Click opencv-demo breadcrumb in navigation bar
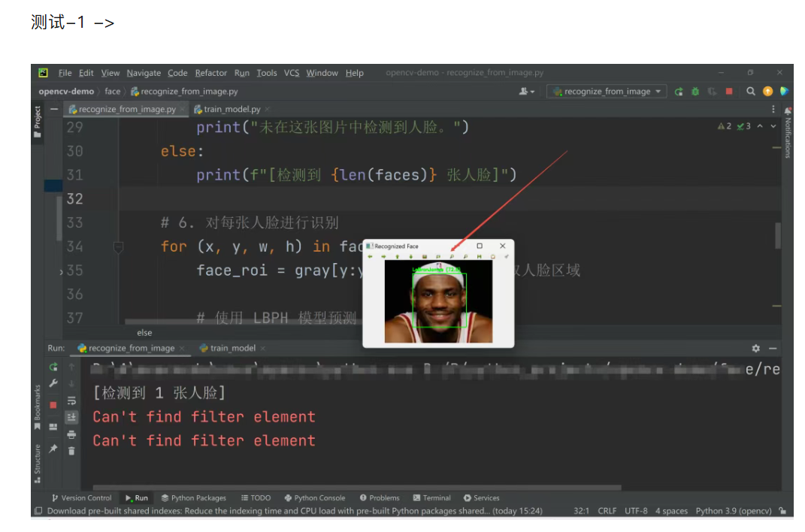 click(66, 92)
